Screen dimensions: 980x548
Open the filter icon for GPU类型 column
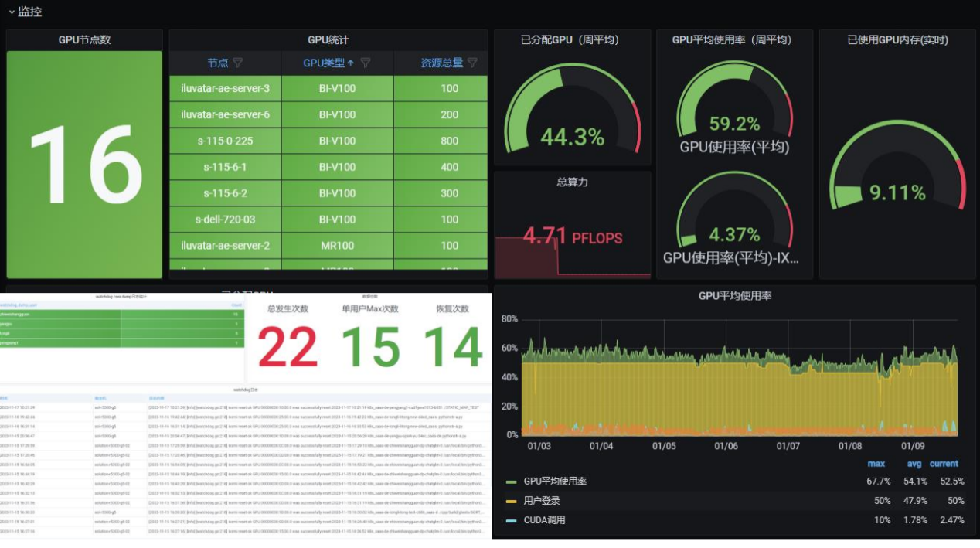366,63
